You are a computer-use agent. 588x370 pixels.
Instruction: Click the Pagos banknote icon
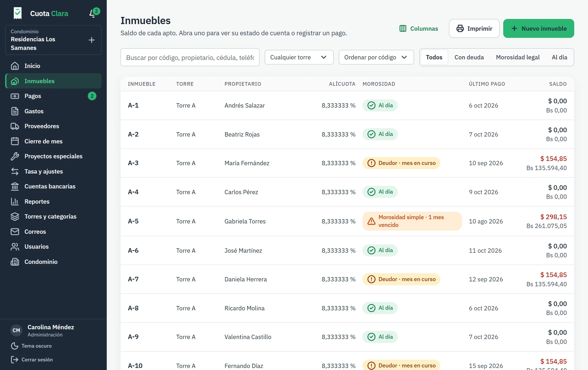pyautogui.click(x=15, y=96)
